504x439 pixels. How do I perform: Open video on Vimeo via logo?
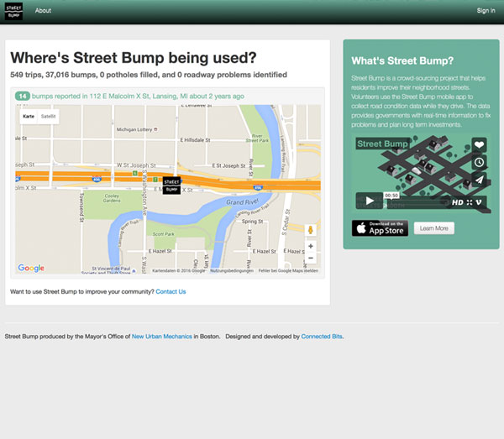tap(479, 202)
